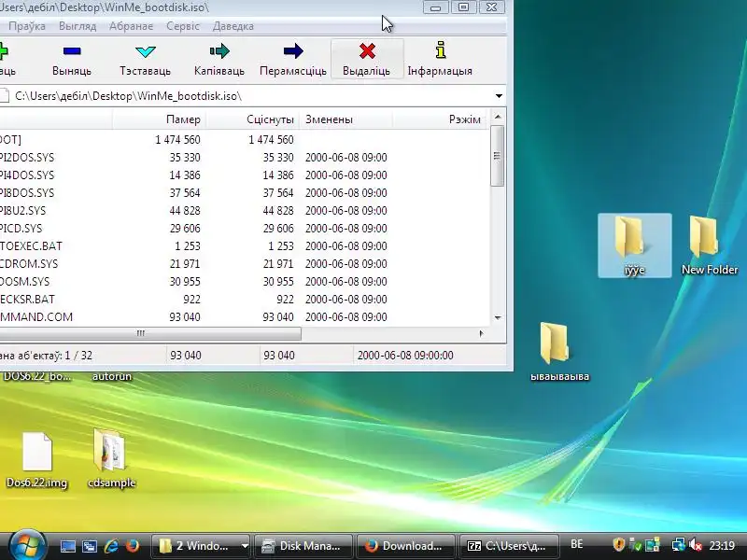Sort by the Рэжім column header
Screen dimensions: 747x560
tap(440, 119)
